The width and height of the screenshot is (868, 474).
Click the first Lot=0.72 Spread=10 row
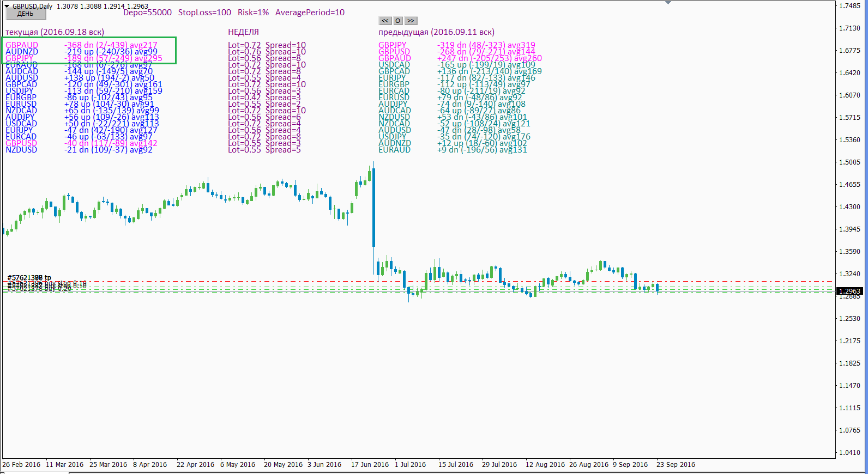[267, 45]
